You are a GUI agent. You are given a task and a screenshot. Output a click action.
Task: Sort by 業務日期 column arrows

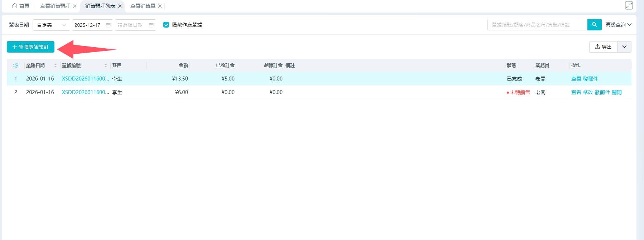coord(56,65)
